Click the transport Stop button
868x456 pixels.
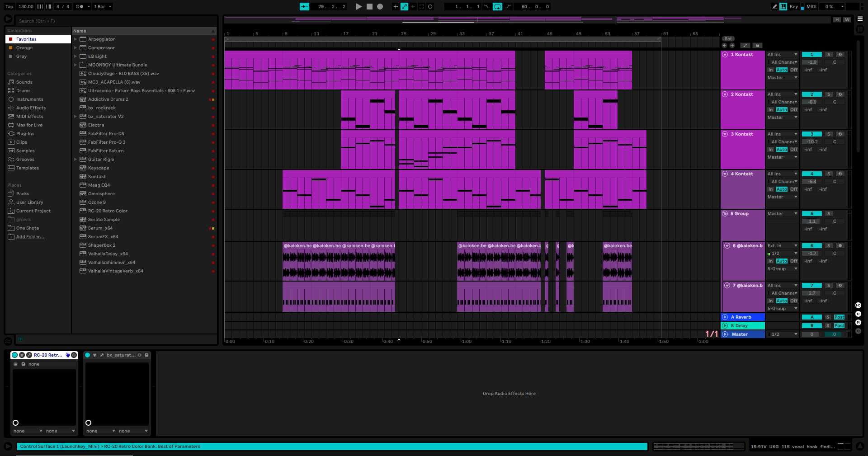(x=369, y=6)
